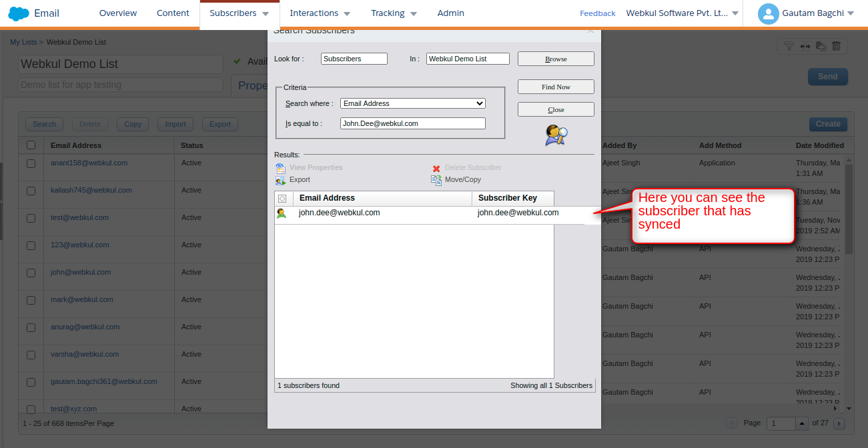Click the My Lists breadcrumb link
The width and height of the screenshot is (868, 448).
point(23,42)
